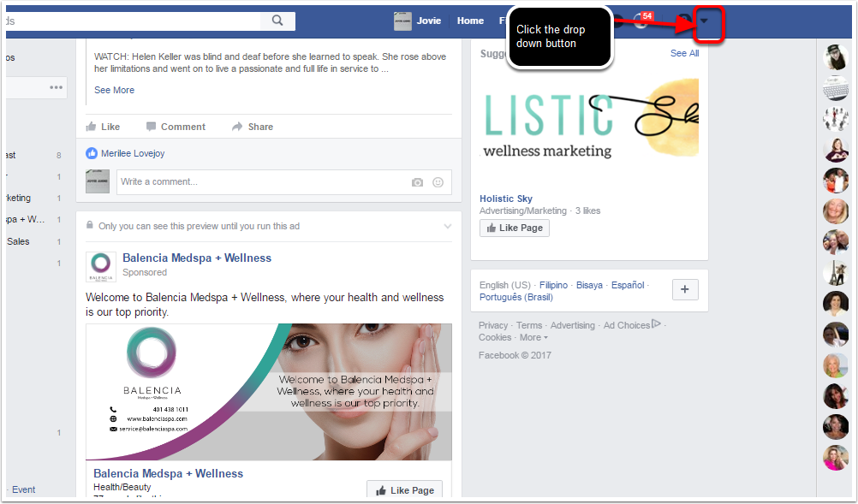Open Balencia Medspa + Wellness page title
Screen dimensions: 858x504
[x=197, y=258]
